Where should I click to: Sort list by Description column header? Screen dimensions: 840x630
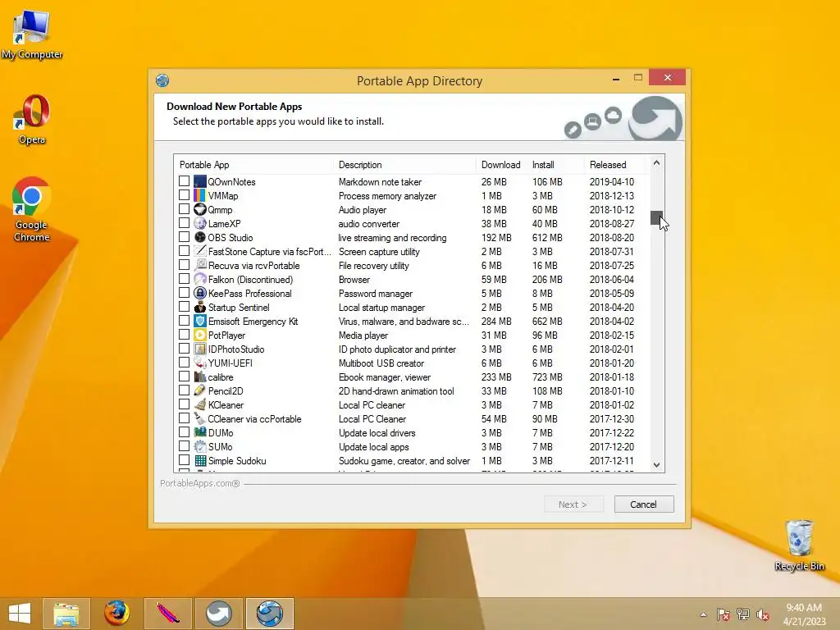404,164
